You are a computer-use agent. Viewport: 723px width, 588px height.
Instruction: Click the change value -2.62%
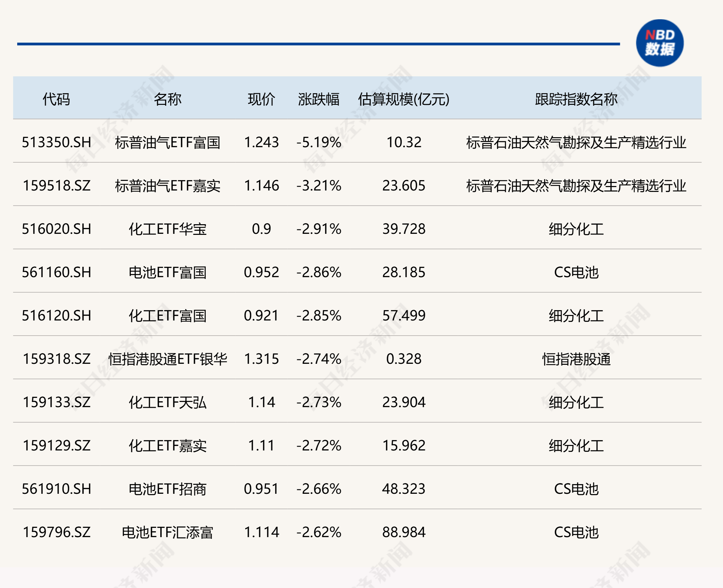319,532
